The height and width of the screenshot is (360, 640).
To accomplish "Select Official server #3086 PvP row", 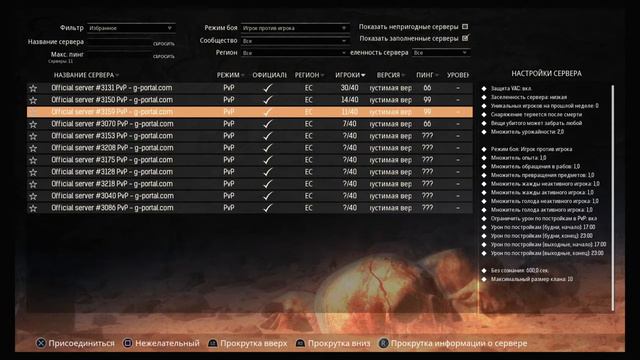I will pyautogui.click(x=250, y=208).
